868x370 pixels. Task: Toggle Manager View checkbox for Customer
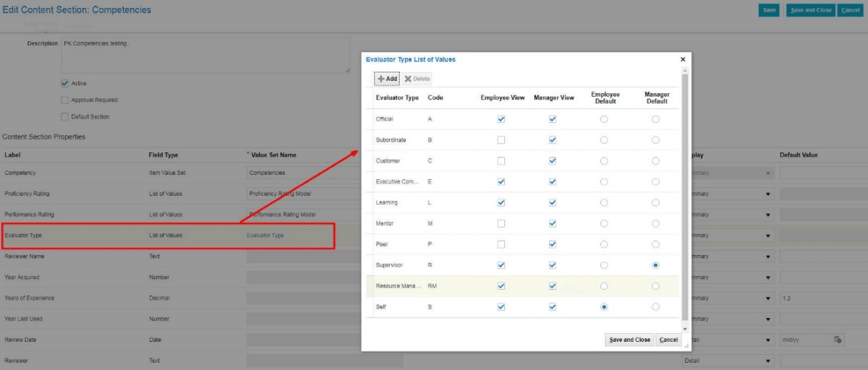[x=553, y=160]
